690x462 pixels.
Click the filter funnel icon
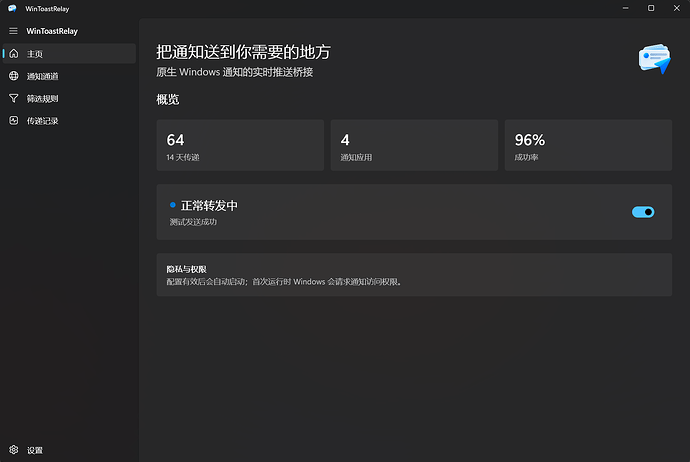click(x=14, y=98)
